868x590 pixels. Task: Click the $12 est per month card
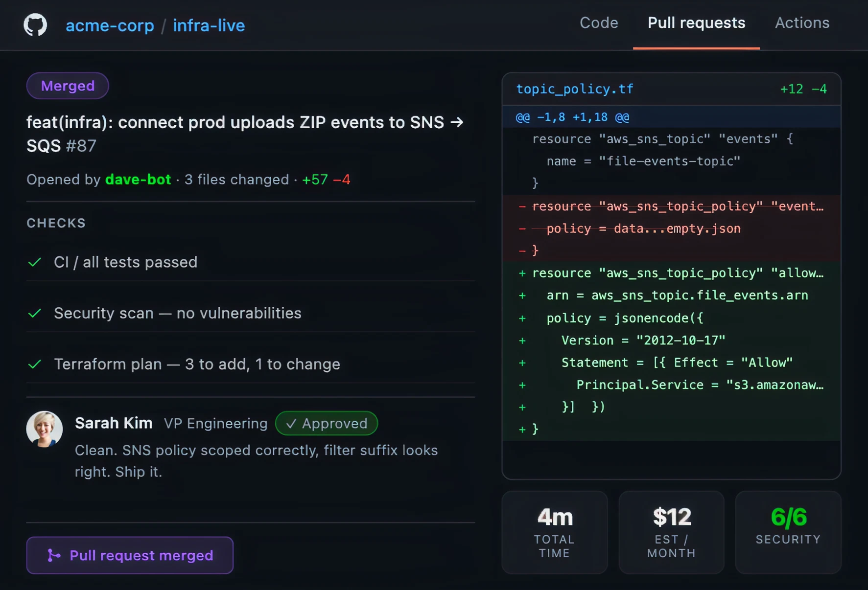[671, 532]
